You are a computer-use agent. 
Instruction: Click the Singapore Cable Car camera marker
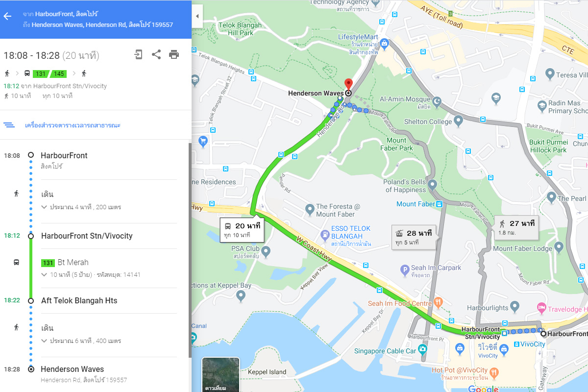tap(422, 350)
